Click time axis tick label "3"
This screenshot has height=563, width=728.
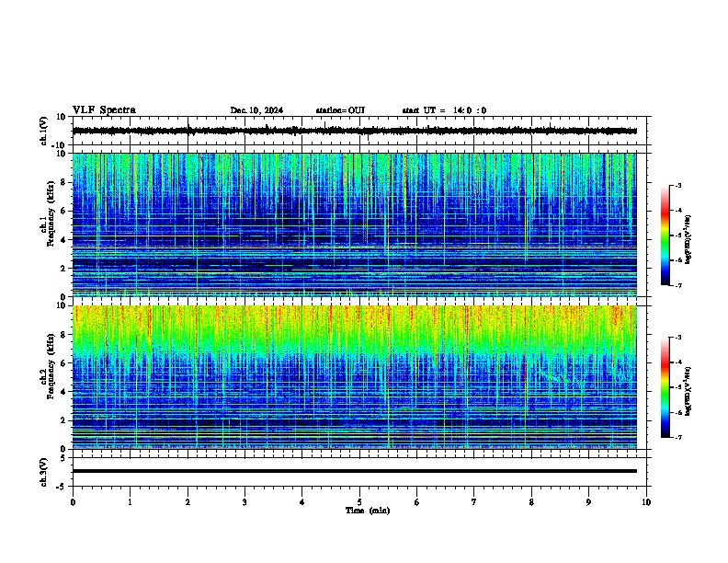pyautogui.click(x=245, y=502)
